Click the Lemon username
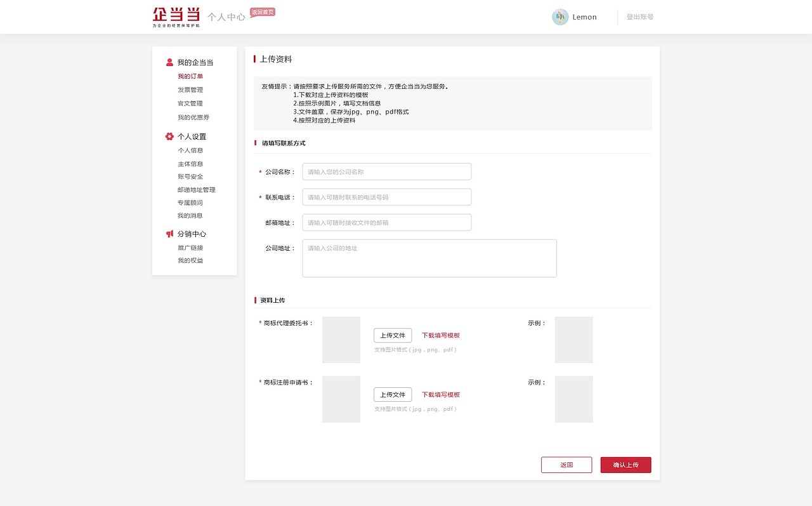 [x=585, y=17]
